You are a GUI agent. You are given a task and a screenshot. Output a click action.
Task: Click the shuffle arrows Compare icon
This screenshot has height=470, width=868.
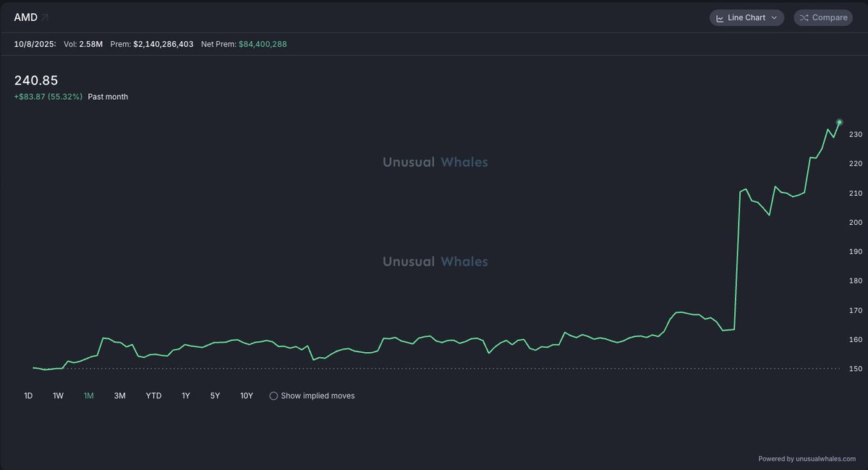pos(804,18)
